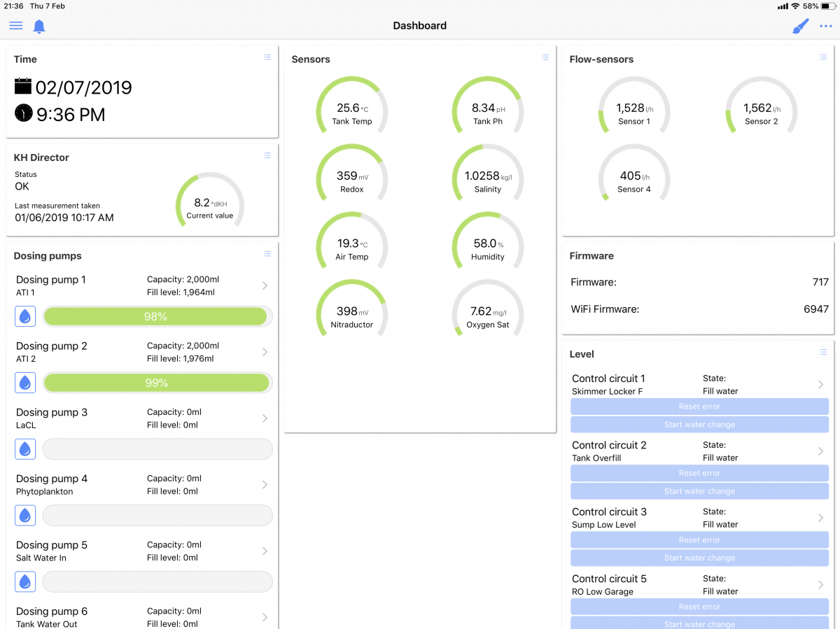This screenshot has height=629, width=840.
Task: Expand Control circuit 1 chevron
Action: click(821, 384)
